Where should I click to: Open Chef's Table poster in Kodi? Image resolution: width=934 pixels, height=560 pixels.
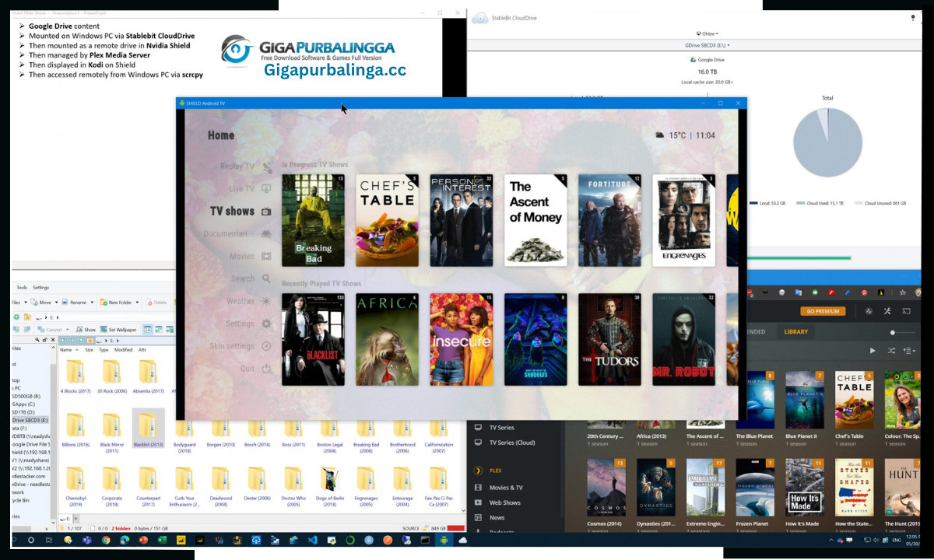point(387,221)
